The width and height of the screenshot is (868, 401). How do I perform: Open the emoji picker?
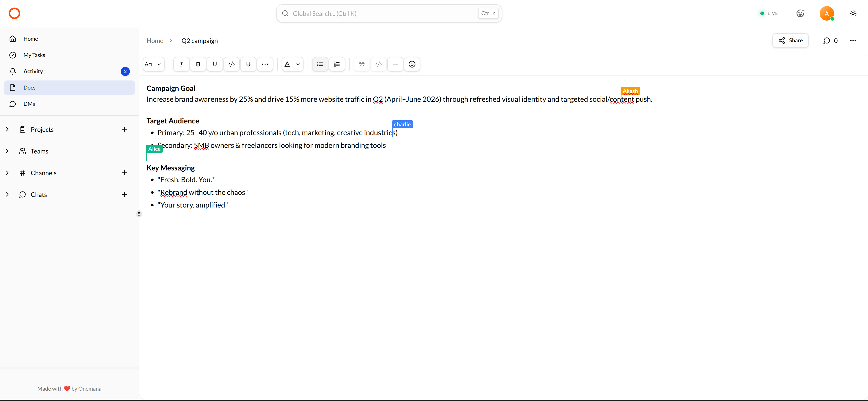(x=412, y=64)
